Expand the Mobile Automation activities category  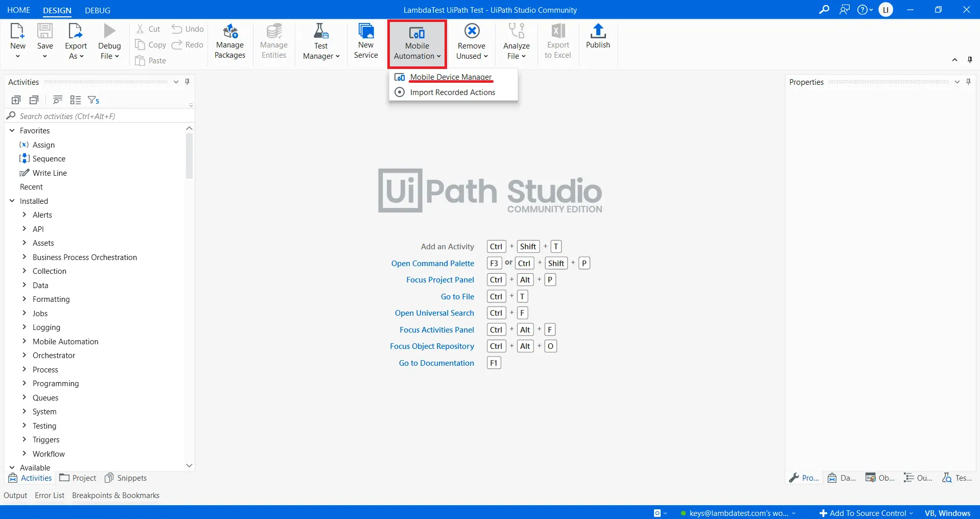coord(24,341)
